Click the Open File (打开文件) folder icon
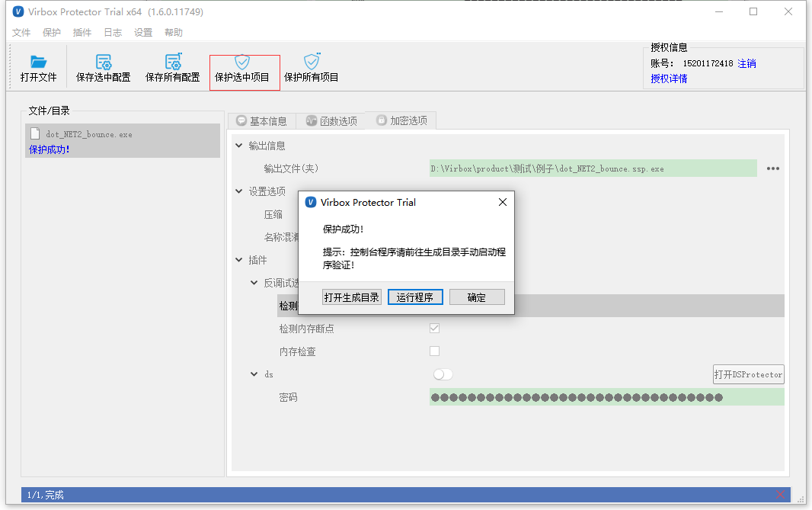This screenshot has width=812, height=510. (38, 62)
